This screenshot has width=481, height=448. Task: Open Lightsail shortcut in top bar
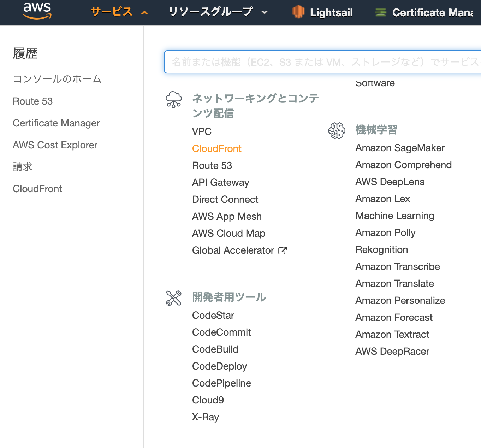331,13
